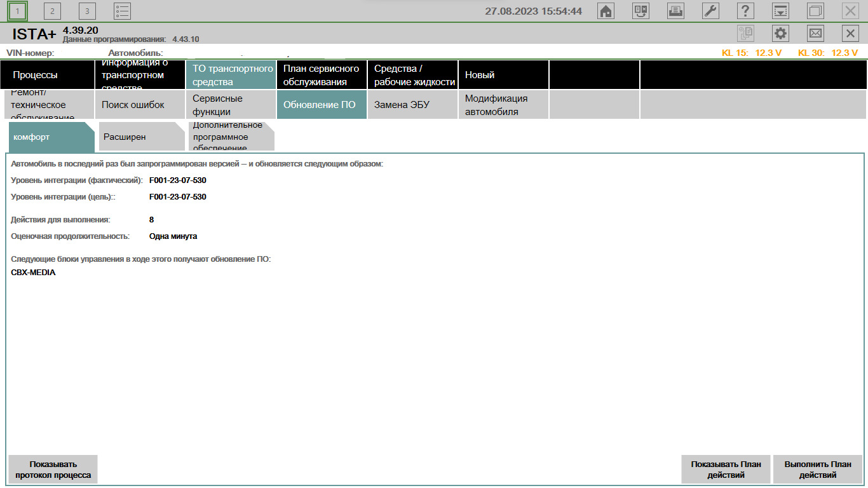
Task: Open help with the question mark
Action: [x=745, y=11]
